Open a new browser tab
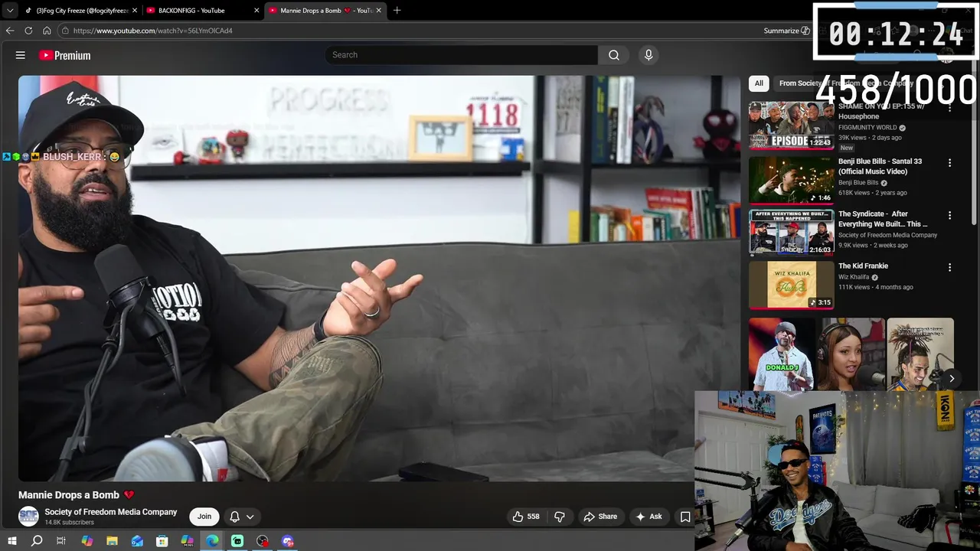The height and width of the screenshot is (551, 980). point(397,11)
